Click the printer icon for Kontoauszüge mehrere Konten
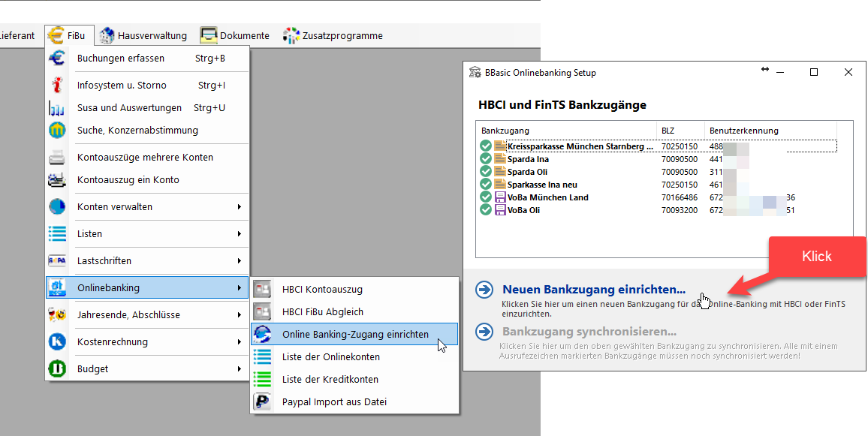 57,158
